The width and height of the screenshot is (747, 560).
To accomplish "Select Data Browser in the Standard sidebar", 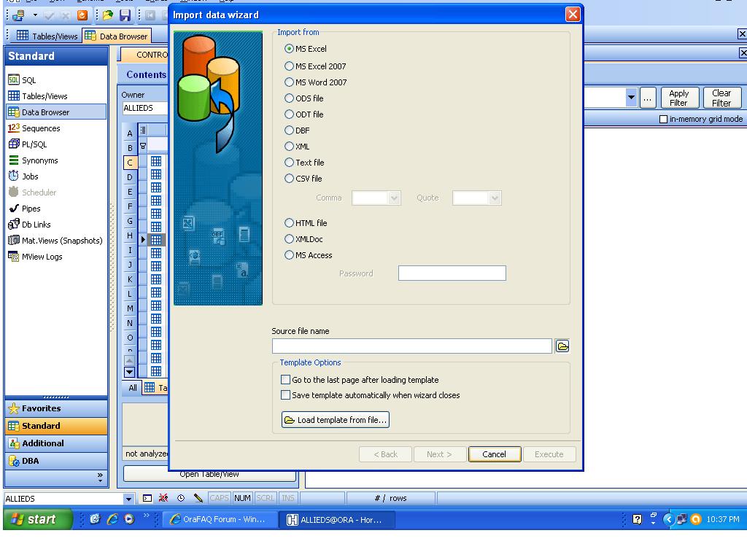I will [56, 112].
